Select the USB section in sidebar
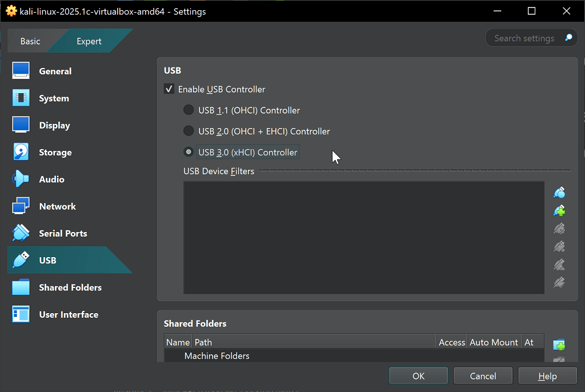Image resolution: width=585 pixels, height=392 pixels. coord(70,260)
